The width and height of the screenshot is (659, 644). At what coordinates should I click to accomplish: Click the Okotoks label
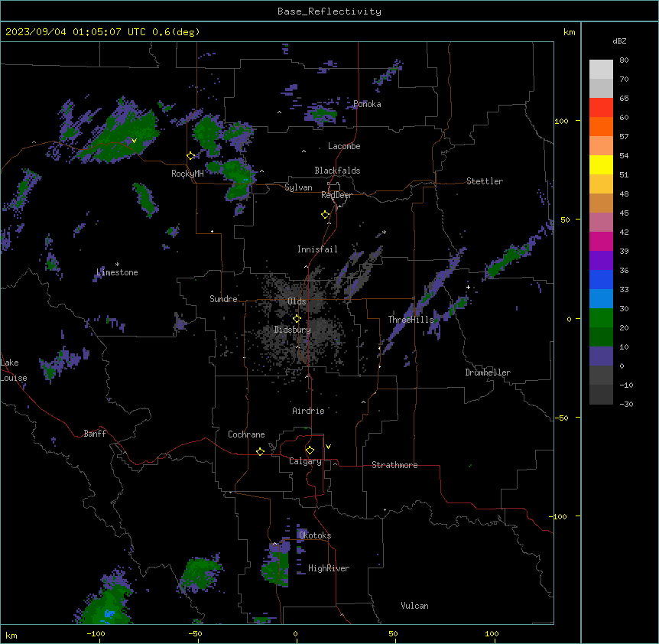[x=315, y=535]
